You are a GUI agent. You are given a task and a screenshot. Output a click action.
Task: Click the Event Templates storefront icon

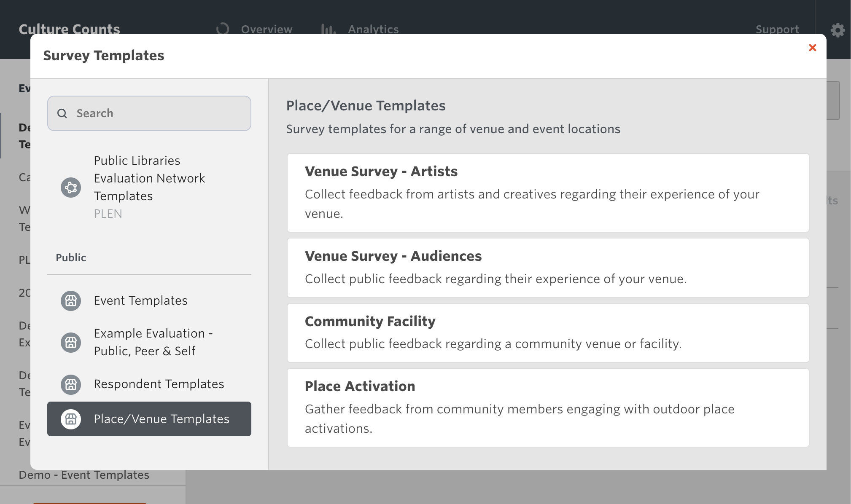coord(71,301)
